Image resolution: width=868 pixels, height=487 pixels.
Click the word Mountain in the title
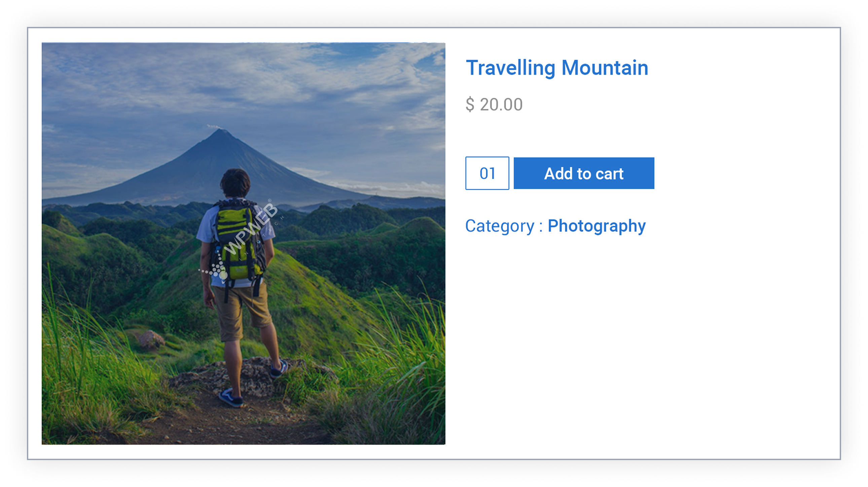[605, 68]
